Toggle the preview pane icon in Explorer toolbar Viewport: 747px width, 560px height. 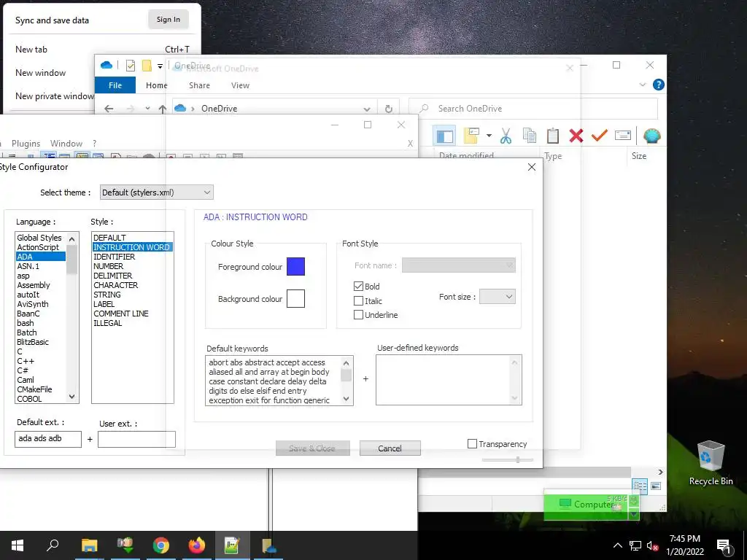[x=444, y=136]
